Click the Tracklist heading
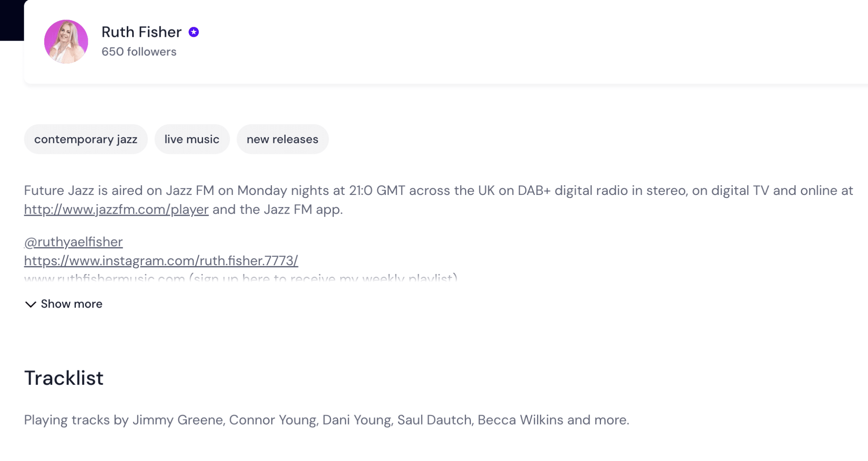This screenshot has width=868, height=461. [64, 378]
